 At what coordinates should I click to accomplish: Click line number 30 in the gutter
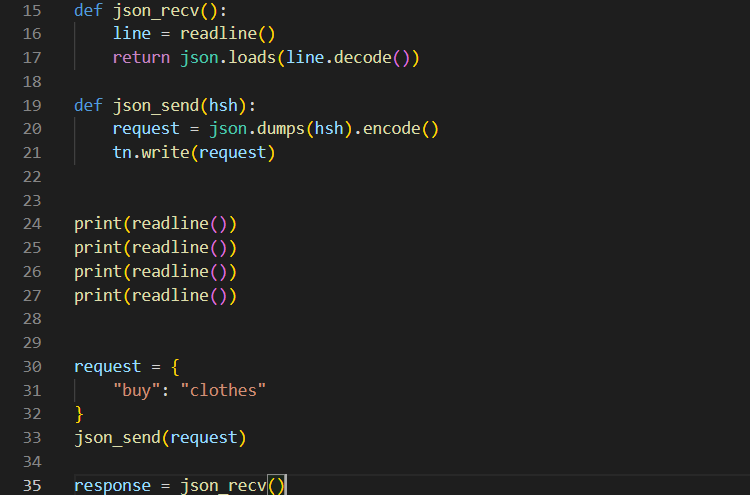(x=32, y=367)
